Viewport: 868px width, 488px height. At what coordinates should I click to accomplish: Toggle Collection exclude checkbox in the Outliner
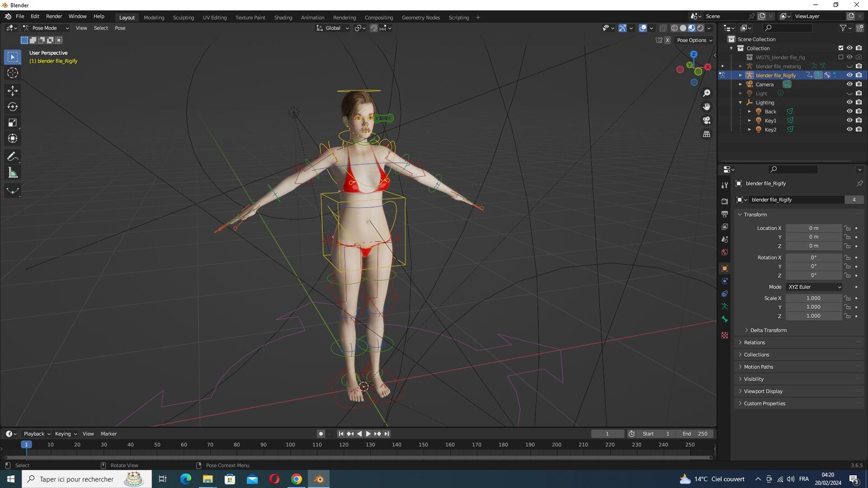click(x=841, y=48)
